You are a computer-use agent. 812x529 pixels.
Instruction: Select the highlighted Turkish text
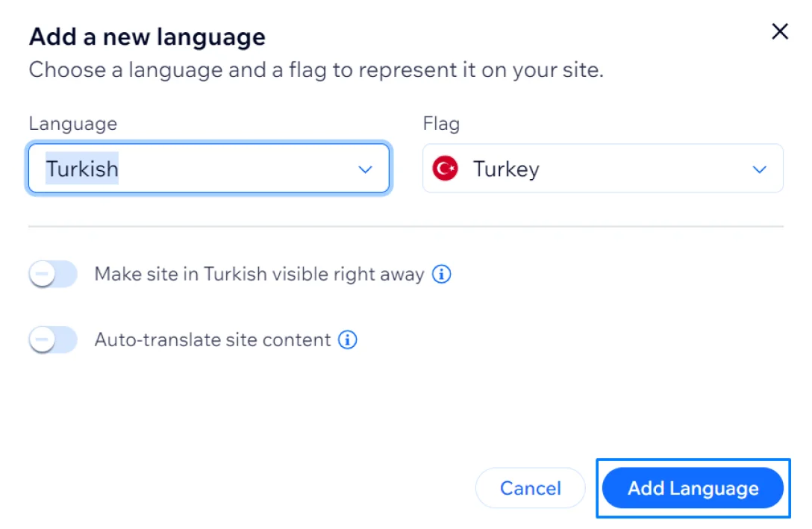(x=81, y=169)
